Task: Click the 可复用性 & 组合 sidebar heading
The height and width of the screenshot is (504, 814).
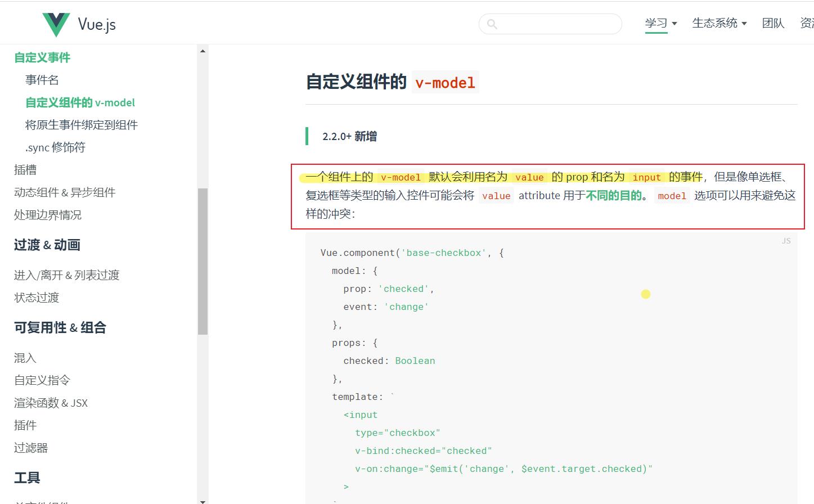Action: pyautogui.click(x=60, y=327)
